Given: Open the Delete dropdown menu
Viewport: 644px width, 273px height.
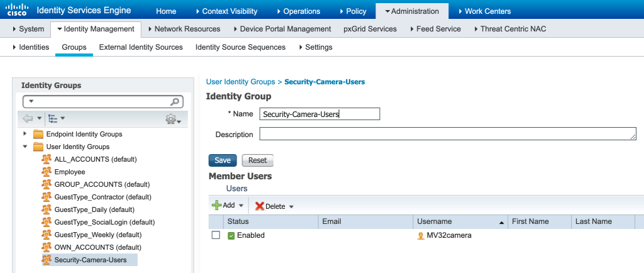Looking at the screenshot, I should point(291,206).
